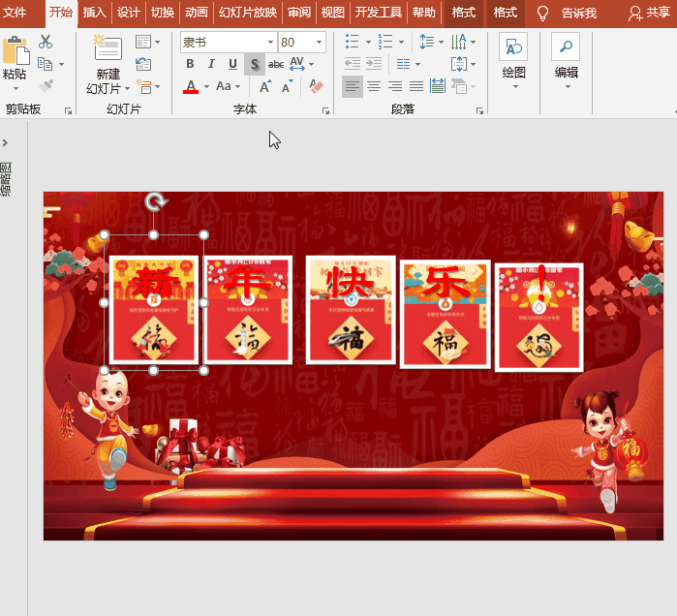Expand the thumbnail pane chevron
Screen dimensions: 677x616
click(x=5, y=142)
